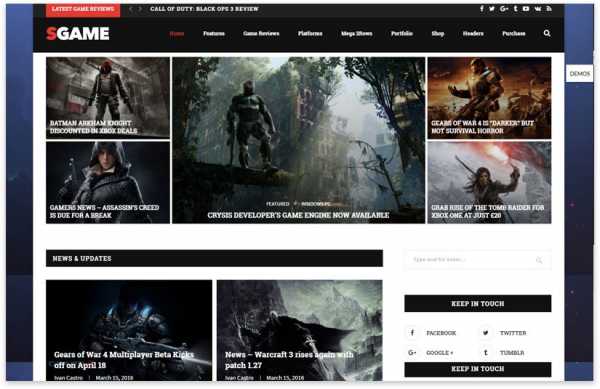Click the sidebar search field magnifier icon

539,260
